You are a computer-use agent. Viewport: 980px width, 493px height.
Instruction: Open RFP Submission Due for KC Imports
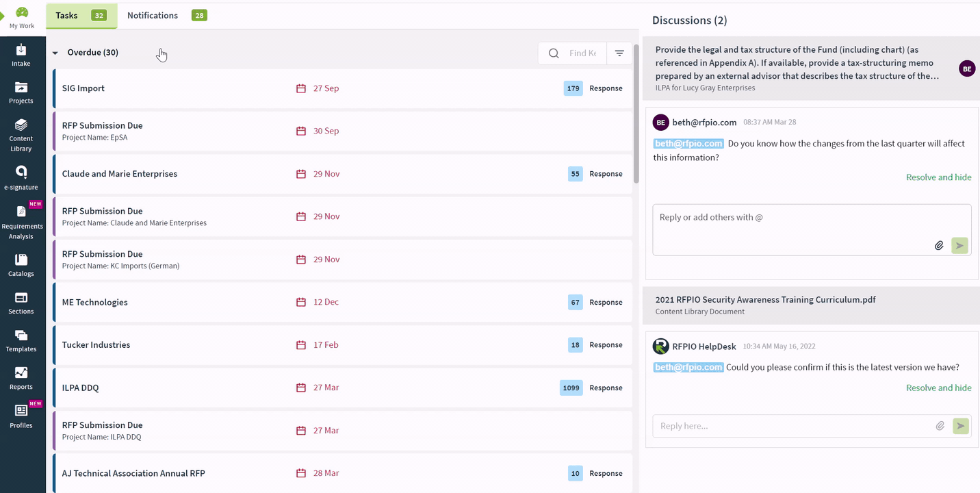[343, 260]
